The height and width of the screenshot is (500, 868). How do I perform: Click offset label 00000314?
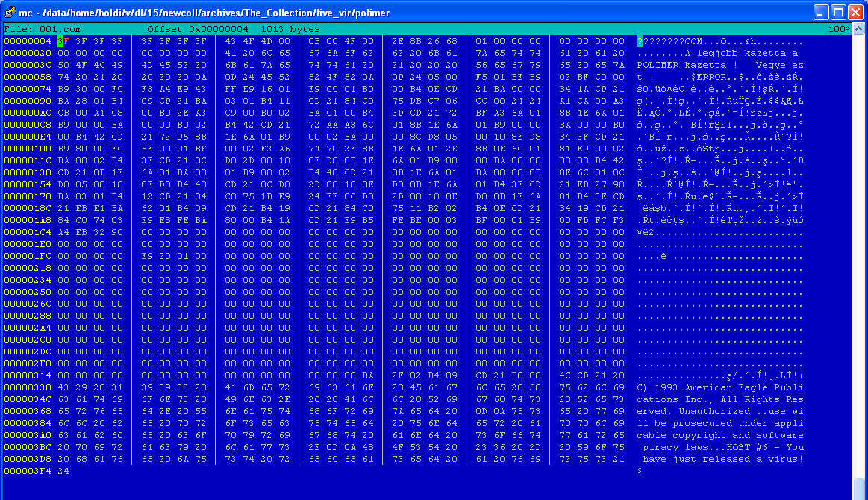pyautogui.click(x=28, y=375)
